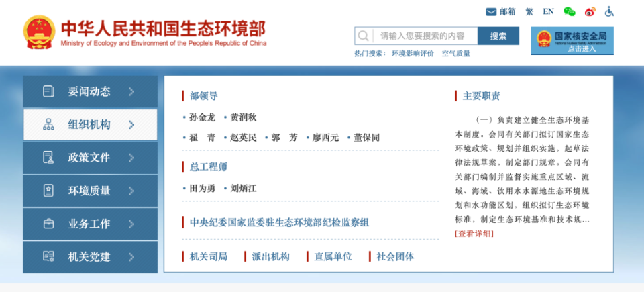Expand the 组织机构 chevron arrow

tap(131, 125)
